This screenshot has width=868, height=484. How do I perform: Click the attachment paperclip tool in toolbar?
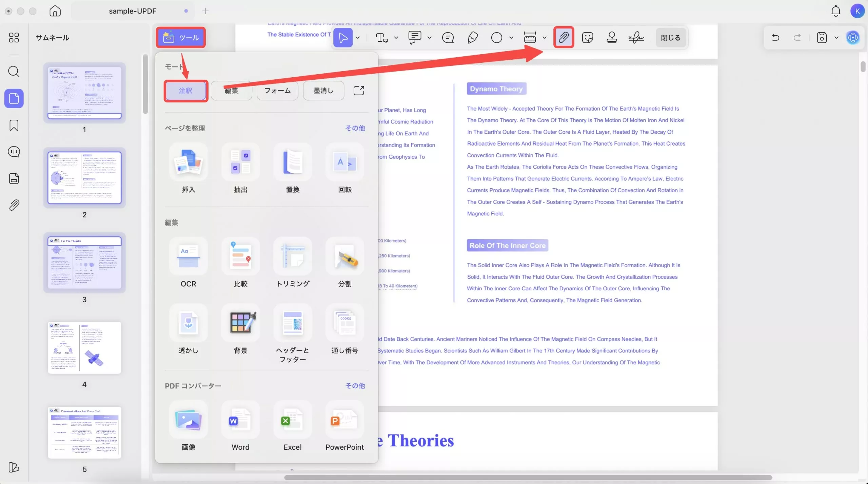pyautogui.click(x=564, y=37)
